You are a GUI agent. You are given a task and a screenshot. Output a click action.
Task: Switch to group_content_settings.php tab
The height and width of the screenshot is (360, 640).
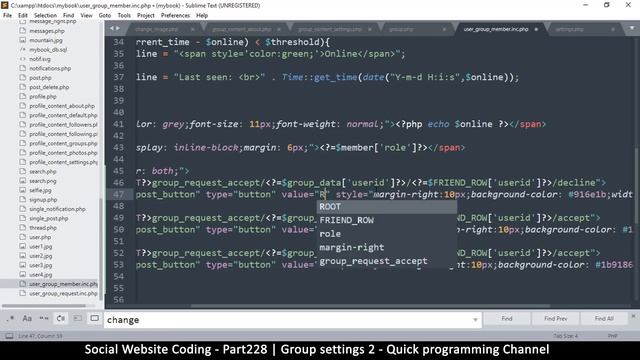[329, 29]
